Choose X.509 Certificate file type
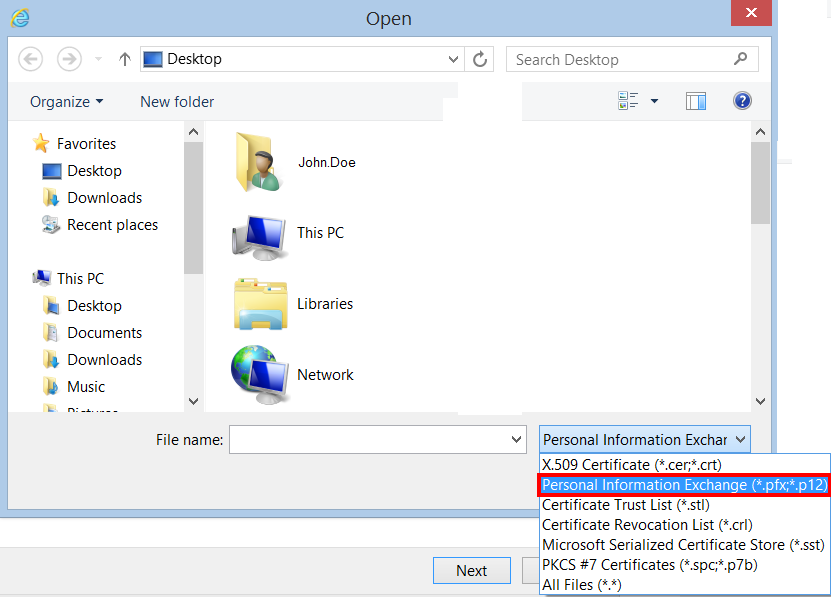This screenshot has height=597, width=831. 631,465
